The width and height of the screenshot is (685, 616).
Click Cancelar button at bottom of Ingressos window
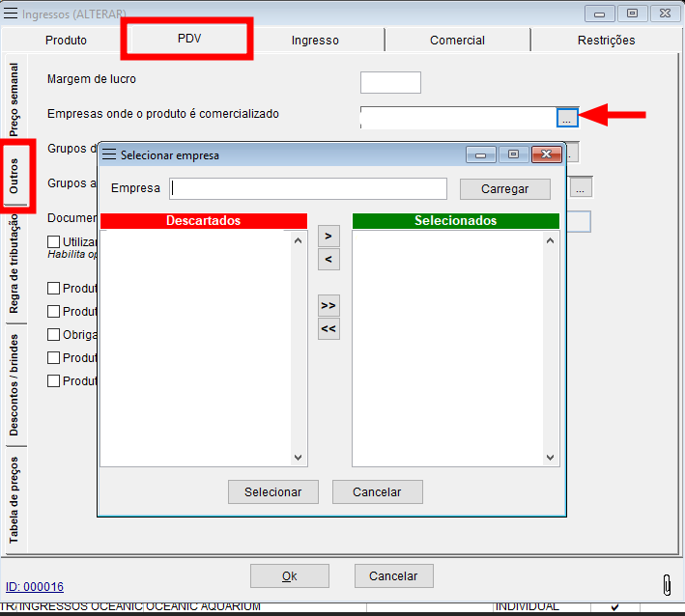[393, 575]
